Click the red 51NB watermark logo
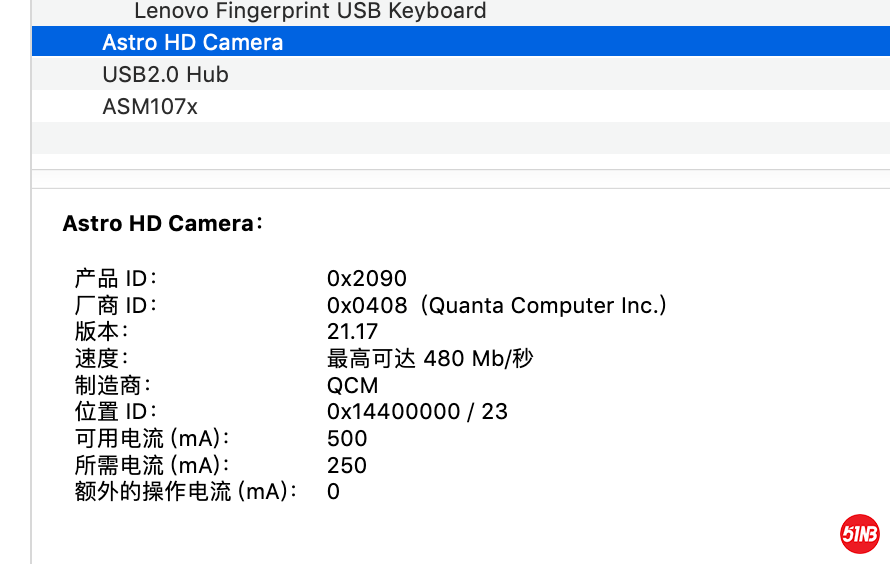The height and width of the screenshot is (564, 890). 859,534
